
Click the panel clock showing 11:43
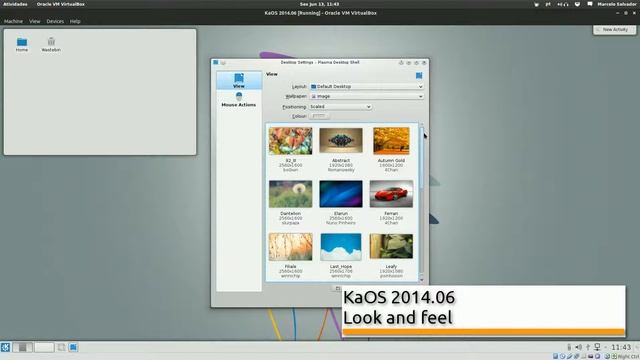click(x=621, y=347)
